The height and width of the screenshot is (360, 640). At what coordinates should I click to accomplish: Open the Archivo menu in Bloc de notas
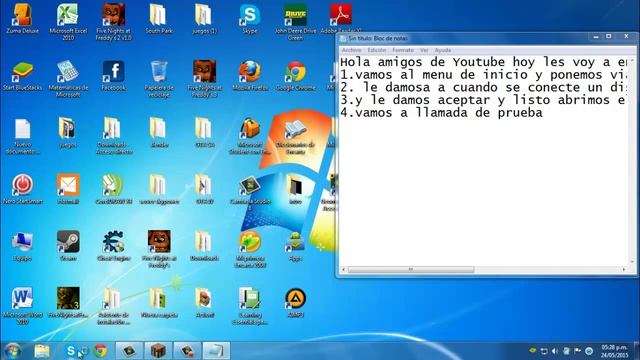click(351, 50)
